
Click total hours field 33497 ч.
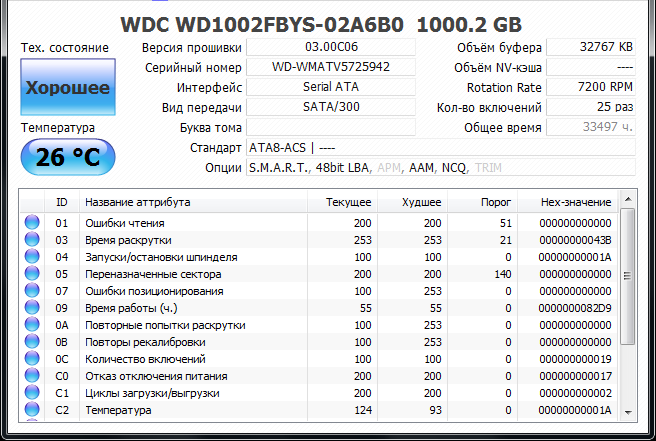click(591, 127)
